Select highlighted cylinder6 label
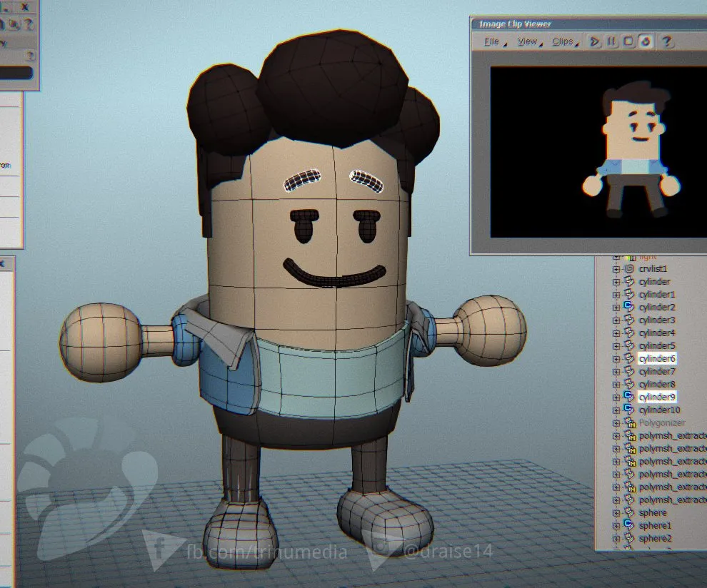Image resolution: width=707 pixels, height=588 pixels. 657,359
